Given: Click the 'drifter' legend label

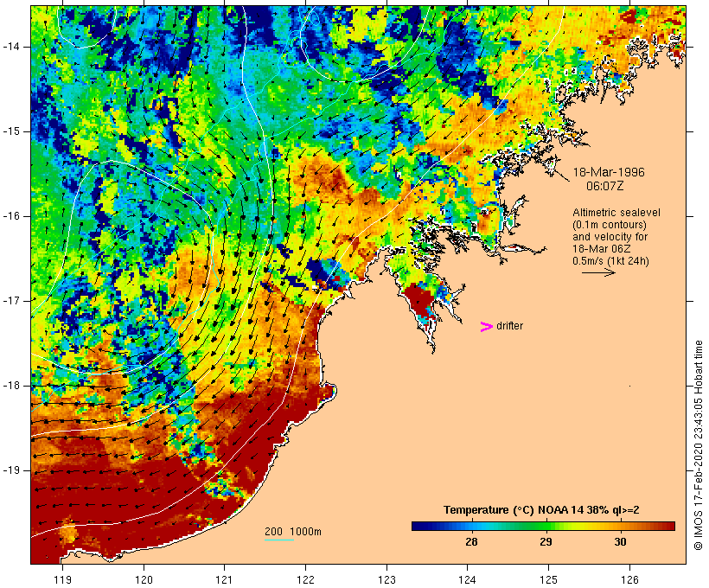Looking at the screenshot, I should [509, 326].
